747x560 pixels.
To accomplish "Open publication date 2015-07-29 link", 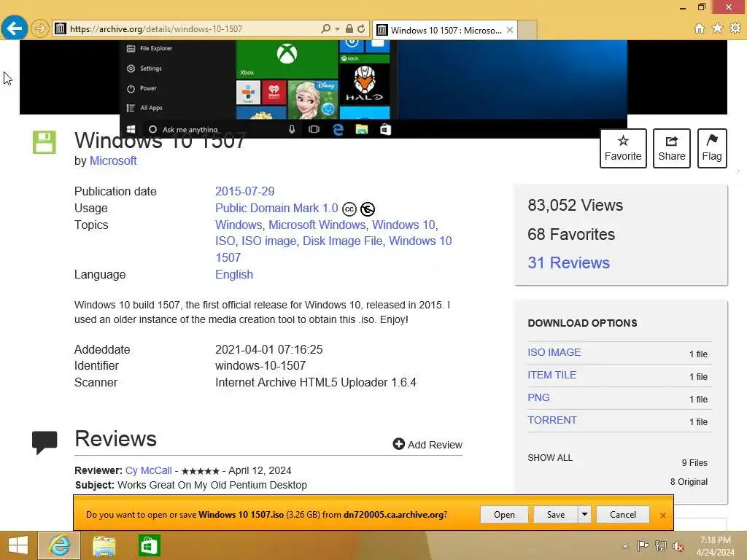I will click(245, 192).
